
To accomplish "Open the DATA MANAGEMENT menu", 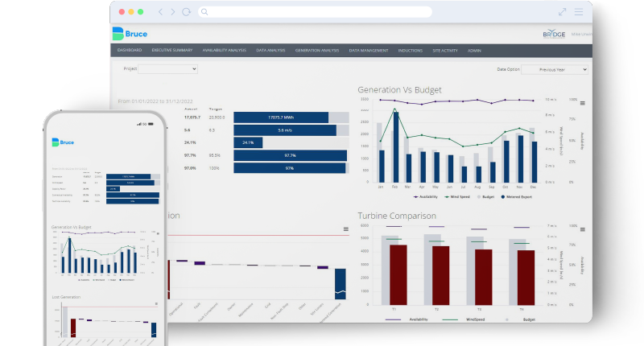I will (369, 51).
